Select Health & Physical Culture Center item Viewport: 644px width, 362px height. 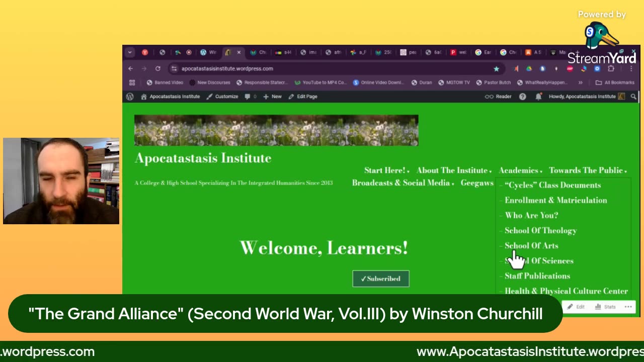(x=566, y=291)
